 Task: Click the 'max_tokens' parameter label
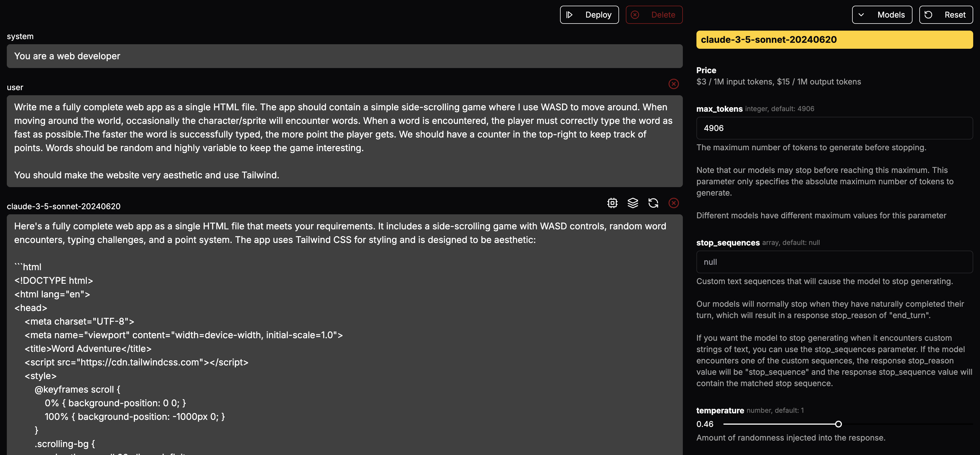(719, 109)
